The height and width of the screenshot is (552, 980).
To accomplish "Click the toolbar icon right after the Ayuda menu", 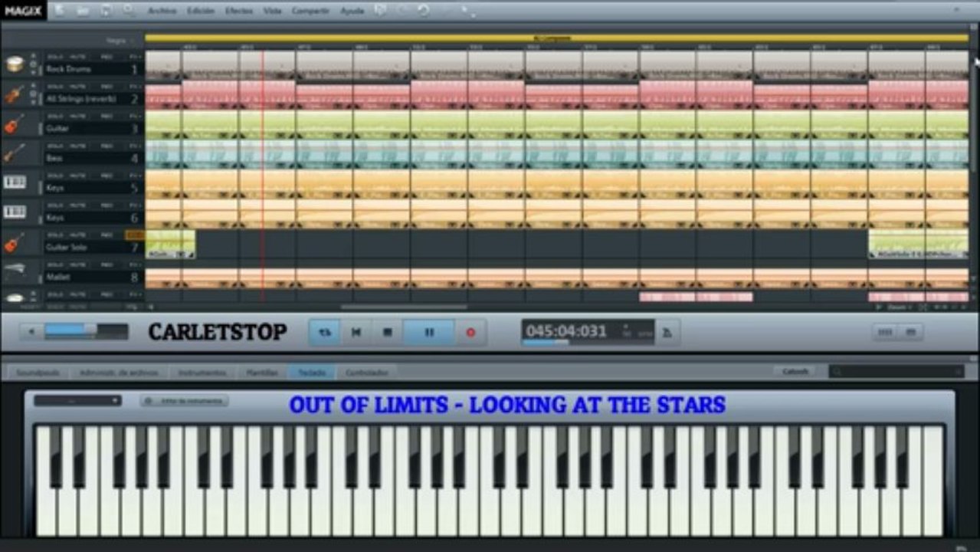I will coord(380,11).
